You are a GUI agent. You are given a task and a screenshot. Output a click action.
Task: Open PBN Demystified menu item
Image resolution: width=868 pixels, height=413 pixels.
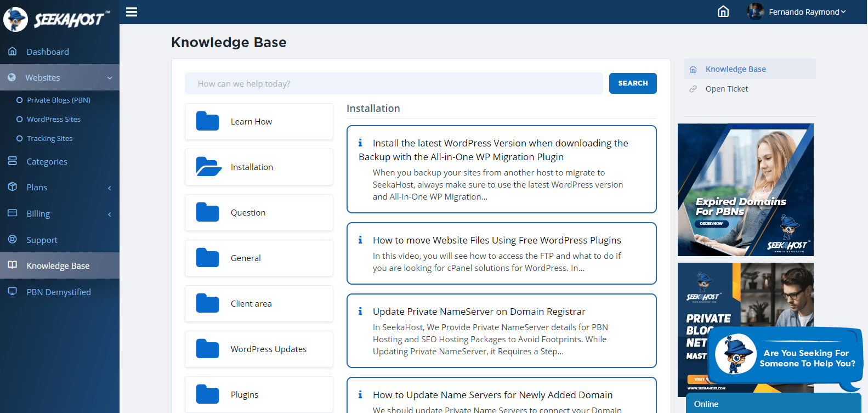click(60, 292)
